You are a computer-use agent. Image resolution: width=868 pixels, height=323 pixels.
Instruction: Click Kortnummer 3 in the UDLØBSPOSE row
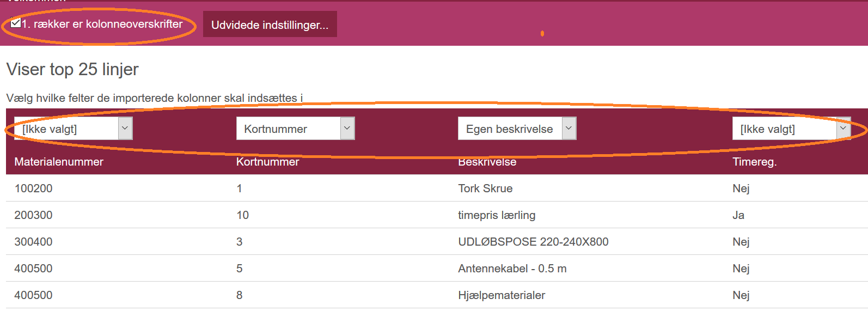(239, 242)
